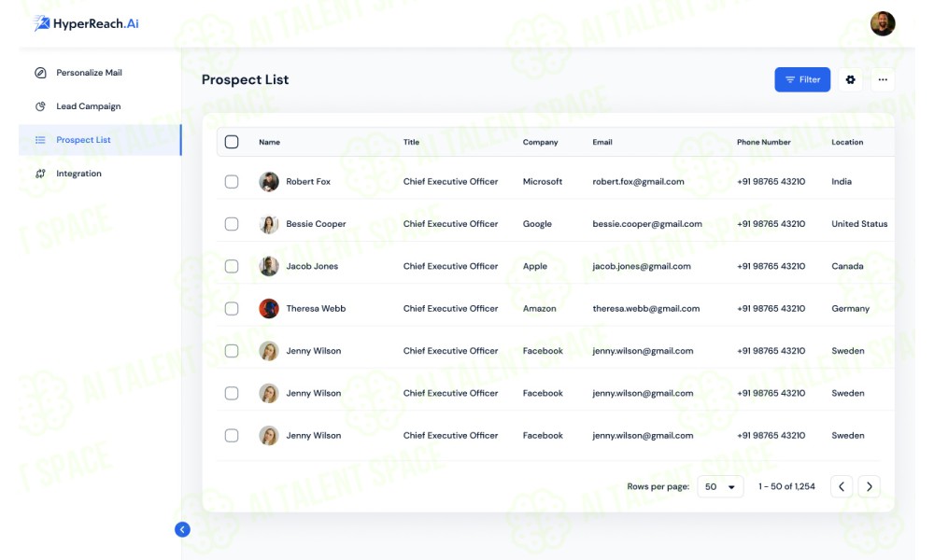Click email jacob.jones@gmail.com
Screen dimensions: 934x560
[x=642, y=266]
